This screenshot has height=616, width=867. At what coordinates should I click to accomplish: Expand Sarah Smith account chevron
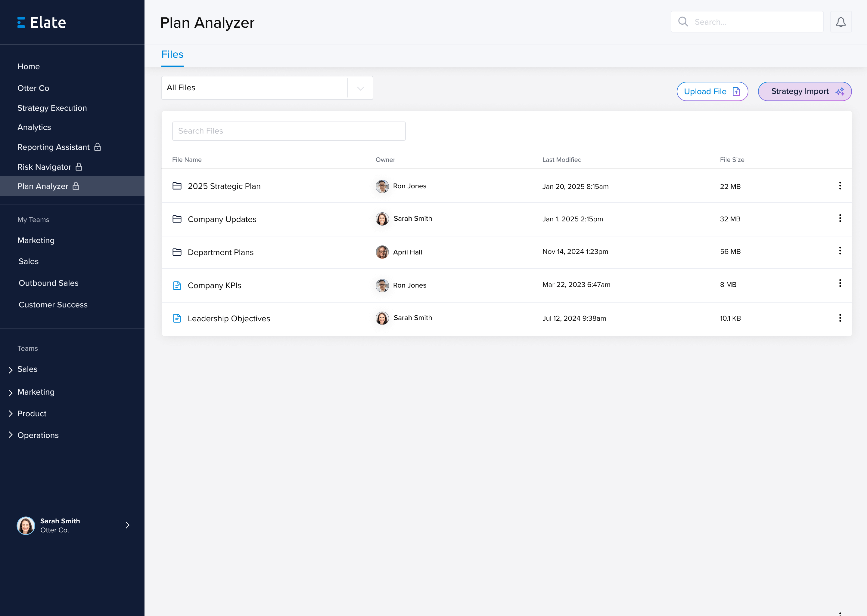point(128,525)
